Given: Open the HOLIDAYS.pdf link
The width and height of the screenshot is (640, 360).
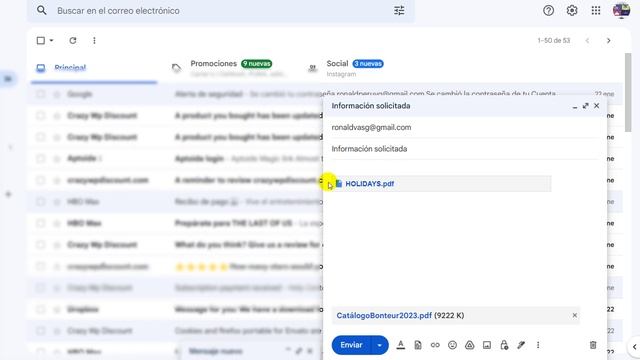Looking at the screenshot, I should [369, 184].
